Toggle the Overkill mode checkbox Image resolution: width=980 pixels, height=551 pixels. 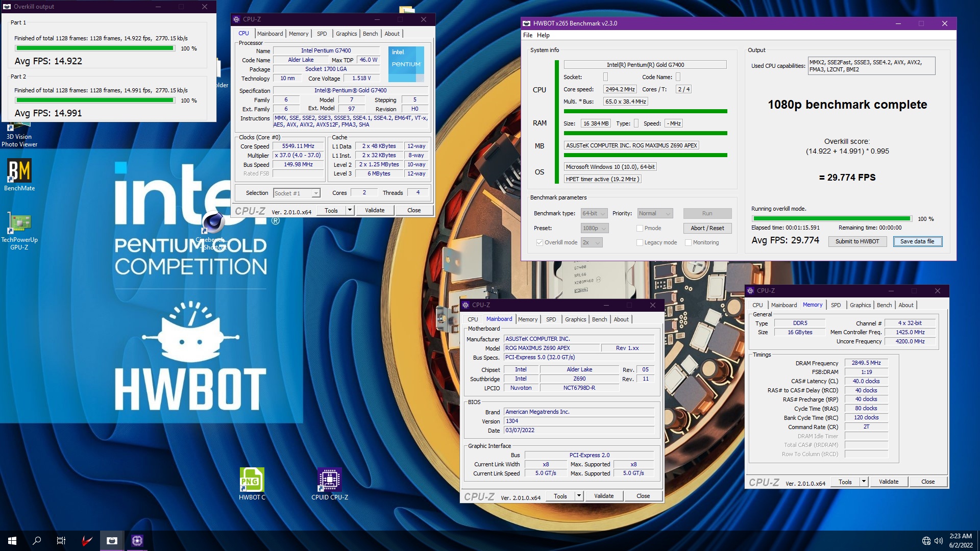click(540, 242)
